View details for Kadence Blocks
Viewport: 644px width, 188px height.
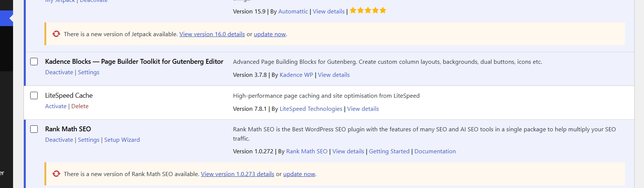(334, 75)
